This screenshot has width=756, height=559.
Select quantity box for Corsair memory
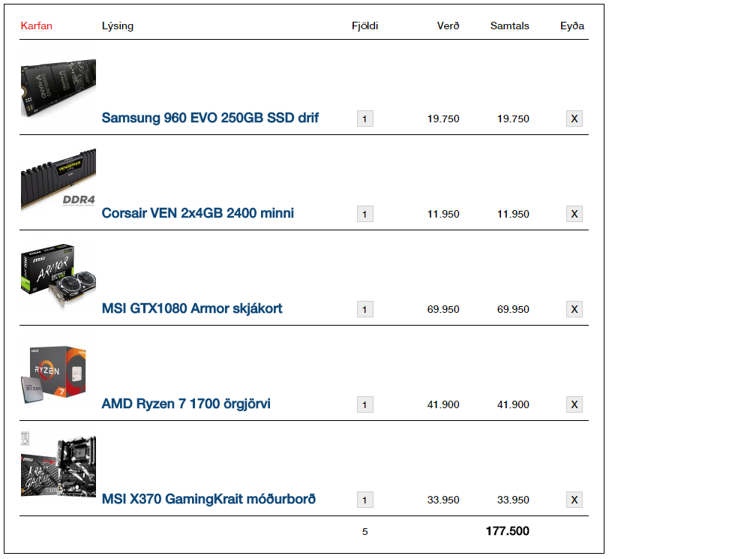coord(365,214)
